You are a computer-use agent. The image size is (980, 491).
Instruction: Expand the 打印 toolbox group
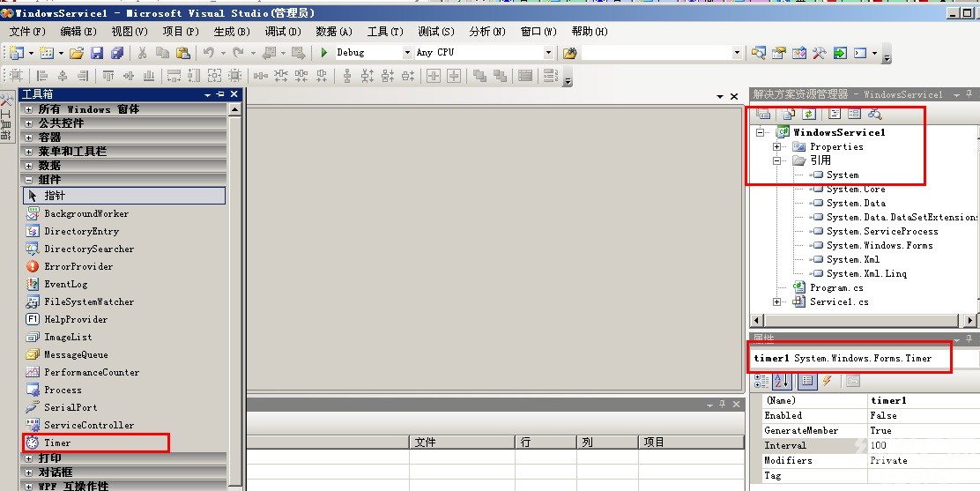tap(28, 458)
